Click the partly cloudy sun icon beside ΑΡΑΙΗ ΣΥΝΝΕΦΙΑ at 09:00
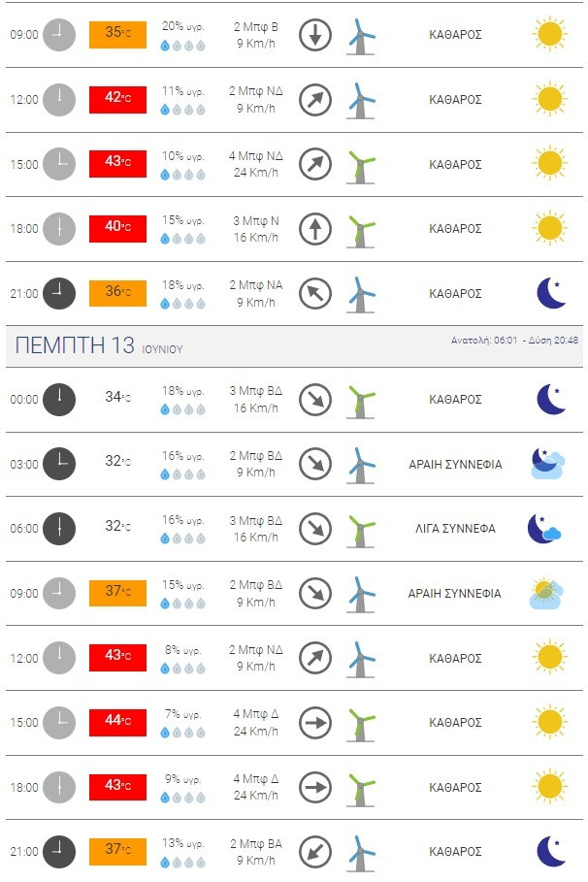The height and width of the screenshot is (882, 588). tap(546, 593)
